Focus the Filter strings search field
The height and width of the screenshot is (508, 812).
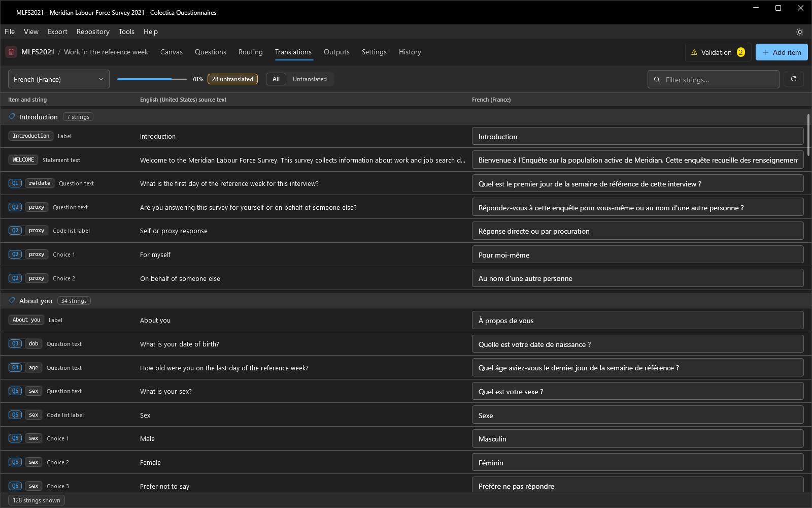[x=714, y=79]
